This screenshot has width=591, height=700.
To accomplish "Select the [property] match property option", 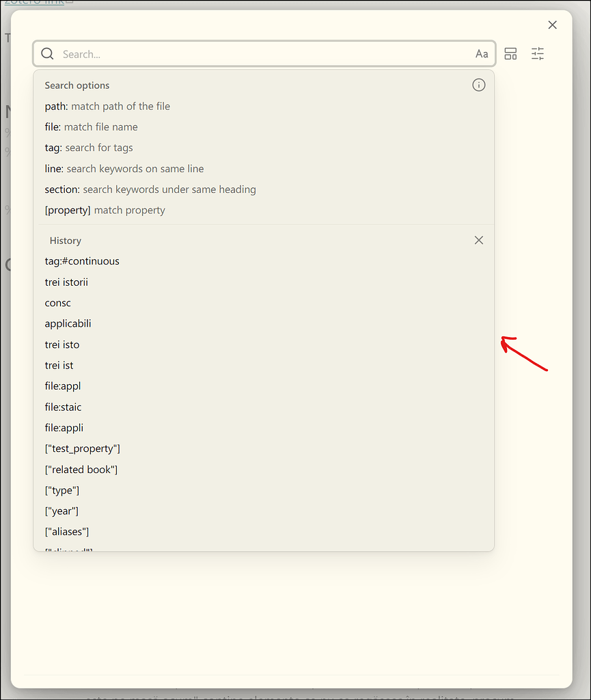I will coord(105,210).
